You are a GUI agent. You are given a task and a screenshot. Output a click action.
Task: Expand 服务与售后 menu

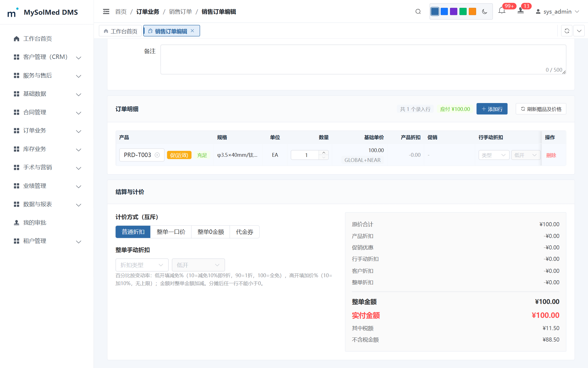pyautogui.click(x=47, y=76)
